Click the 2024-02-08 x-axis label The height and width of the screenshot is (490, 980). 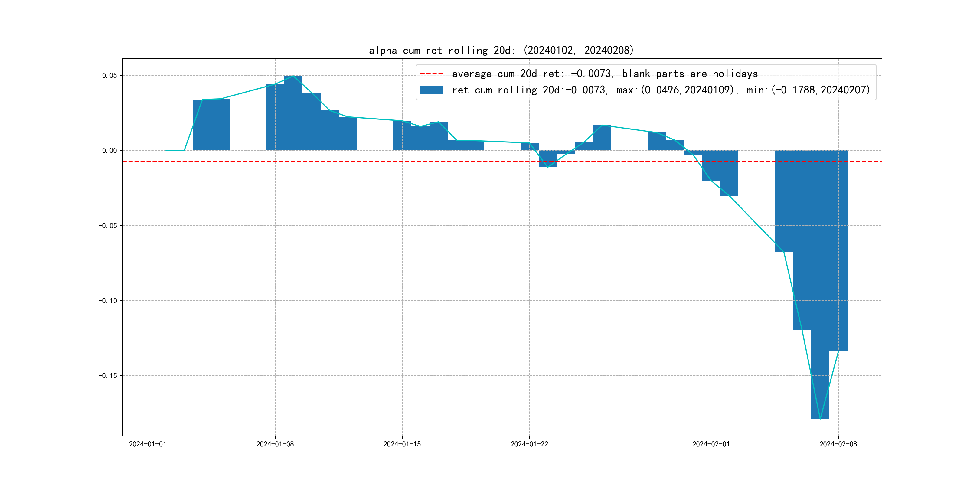point(838,444)
